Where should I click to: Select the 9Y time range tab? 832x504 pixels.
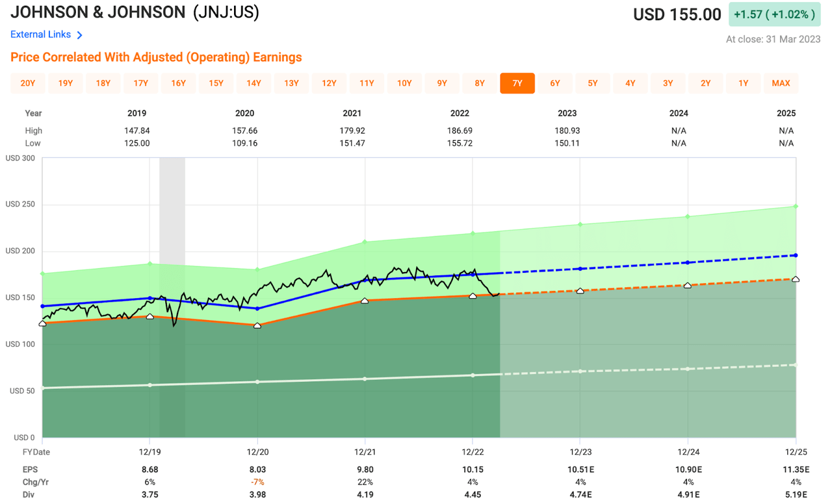[x=442, y=83]
